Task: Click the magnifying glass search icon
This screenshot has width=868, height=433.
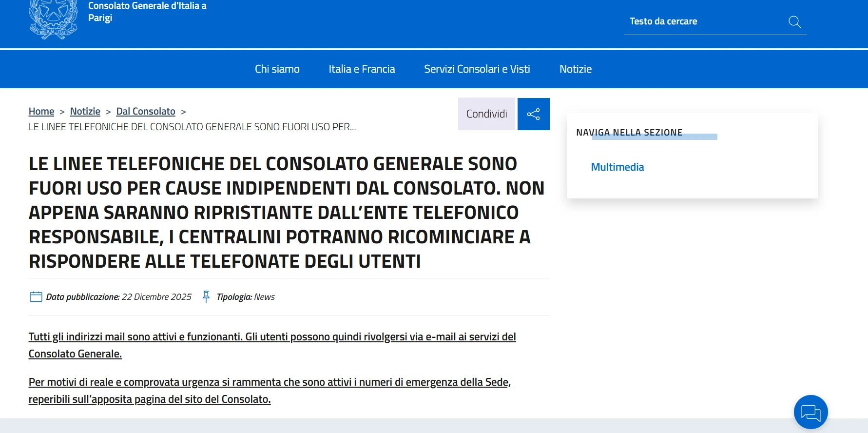Action: pos(794,22)
